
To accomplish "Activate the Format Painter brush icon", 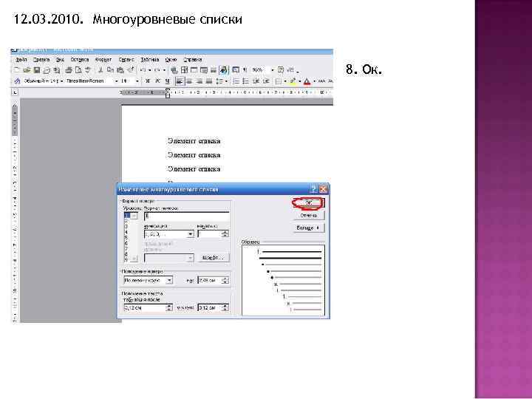I will tap(130, 70).
